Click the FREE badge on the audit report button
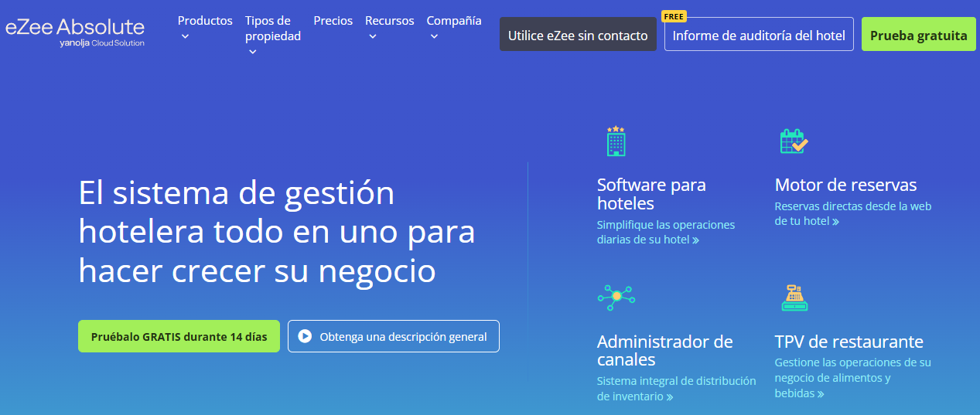The height and width of the screenshot is (415, 980). coord(674,17)
